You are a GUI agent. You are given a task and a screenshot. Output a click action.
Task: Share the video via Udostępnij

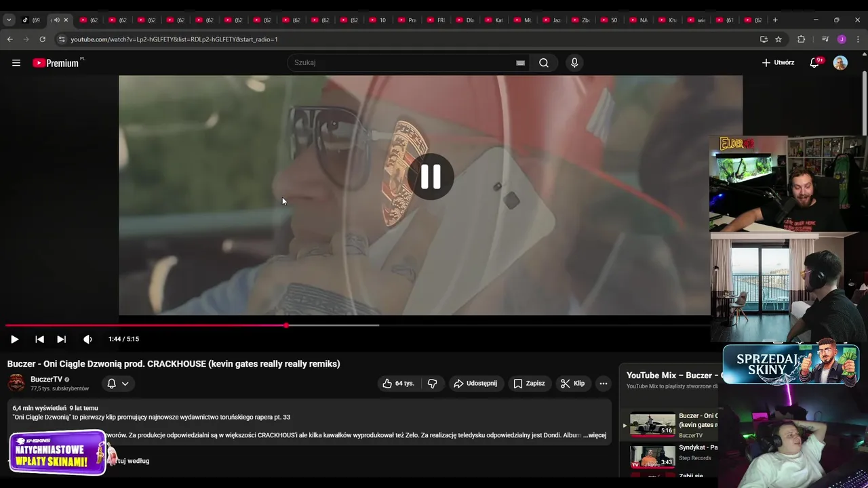[475, 384]
